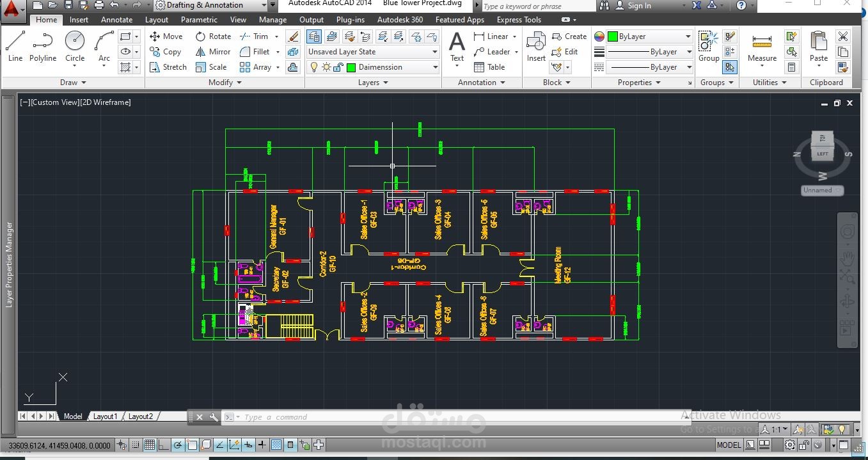868x460 pixels.
Task: Toggle ortho mode in status bar
Action: tap(164, 445)
